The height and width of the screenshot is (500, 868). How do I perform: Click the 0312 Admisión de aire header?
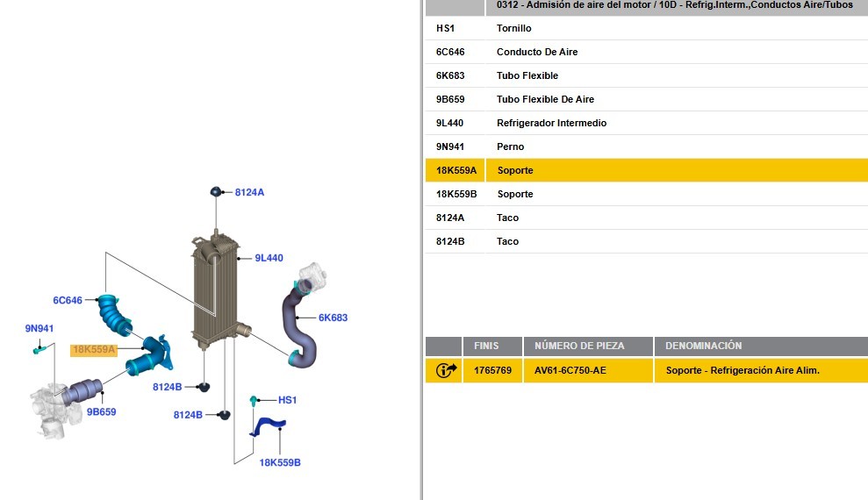[675, 5]
